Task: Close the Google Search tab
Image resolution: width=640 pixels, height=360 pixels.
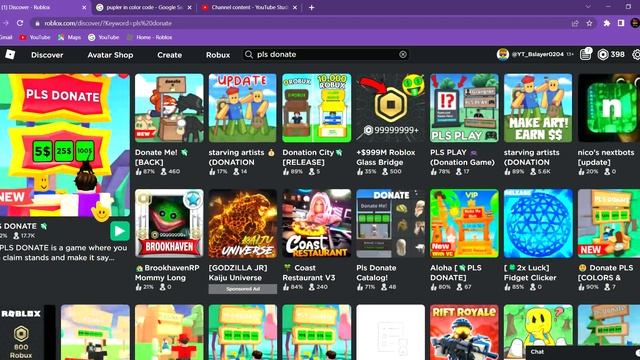Action: [189, 7]
